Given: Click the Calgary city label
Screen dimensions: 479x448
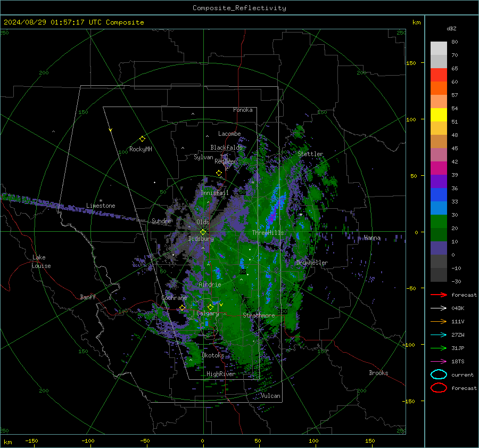Looking at the screenshot, I should (x=208, y=313).
